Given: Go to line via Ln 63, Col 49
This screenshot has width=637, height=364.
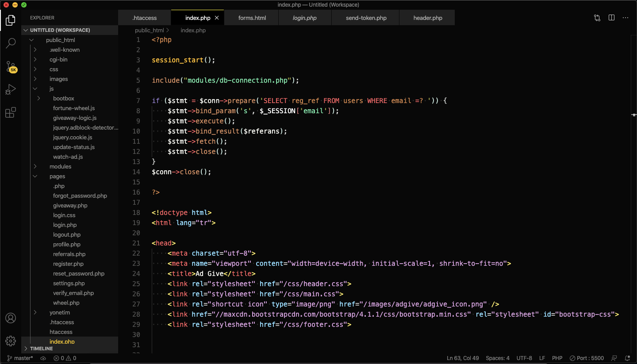Looking at the screenshot, I should (463, 358).
